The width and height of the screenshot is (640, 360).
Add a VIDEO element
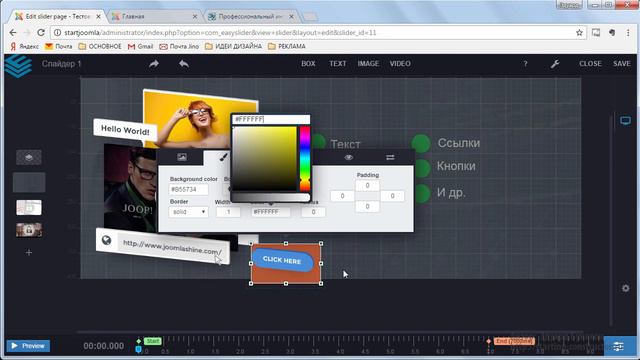click(x=400, y=64)
